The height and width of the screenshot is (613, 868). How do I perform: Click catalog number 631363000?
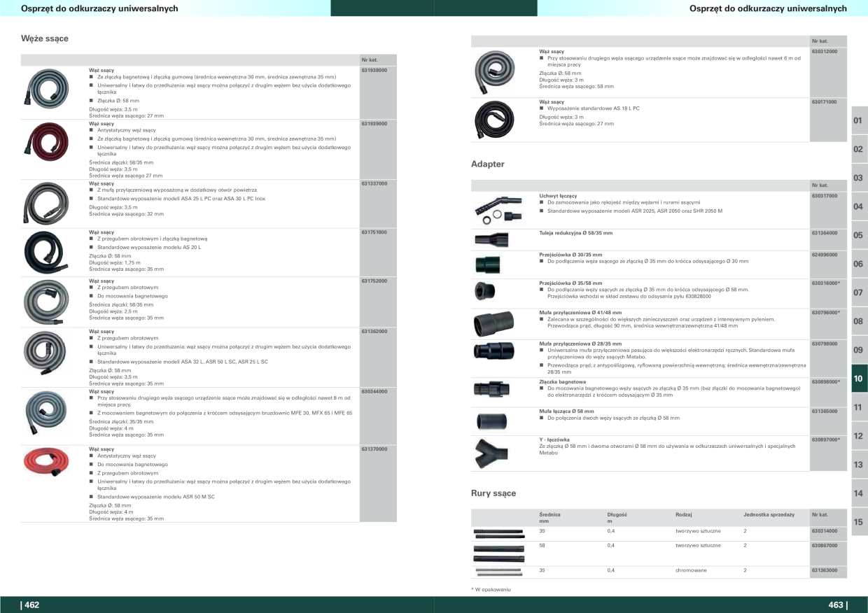click(825, 570)
